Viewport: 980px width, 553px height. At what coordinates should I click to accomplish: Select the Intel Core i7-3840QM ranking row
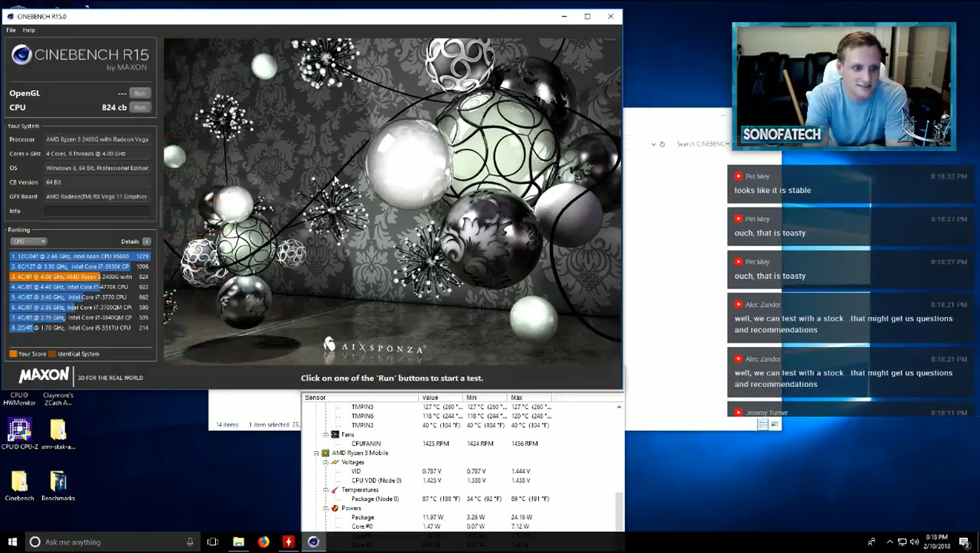coord(80,317)
